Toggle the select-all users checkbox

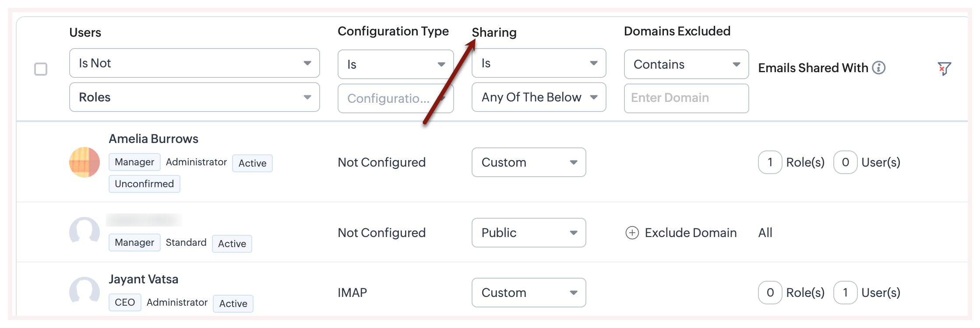pos(41,69)
